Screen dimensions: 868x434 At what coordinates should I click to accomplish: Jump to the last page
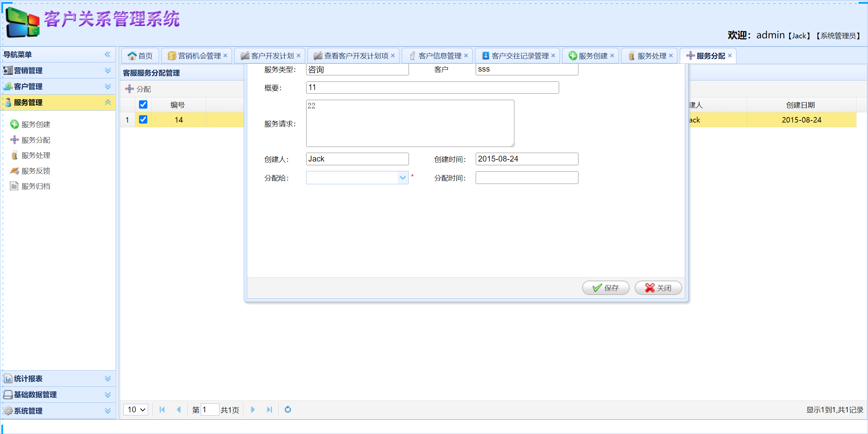(270, 410)
